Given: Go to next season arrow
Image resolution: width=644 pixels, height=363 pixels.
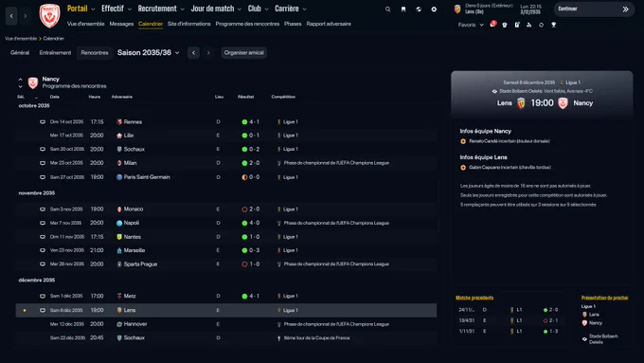Looking at the screenshot, I should (x=208, y=53).
